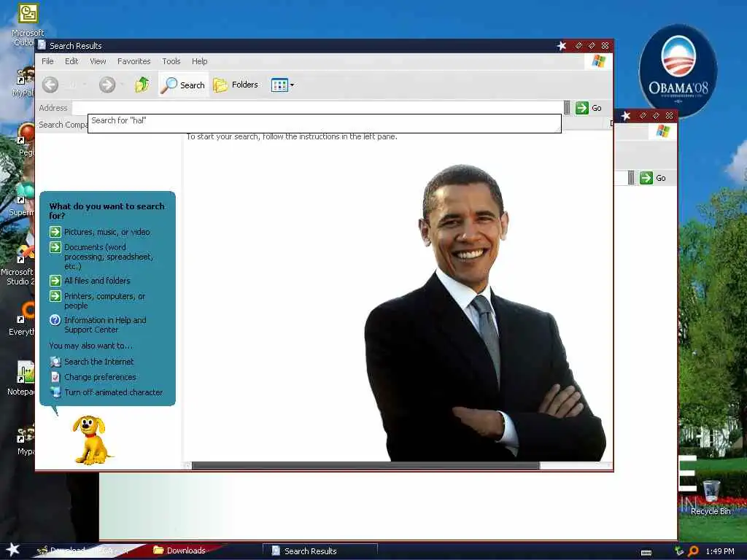Click the scrollbar left arrow in results pane

click(187, 466)
